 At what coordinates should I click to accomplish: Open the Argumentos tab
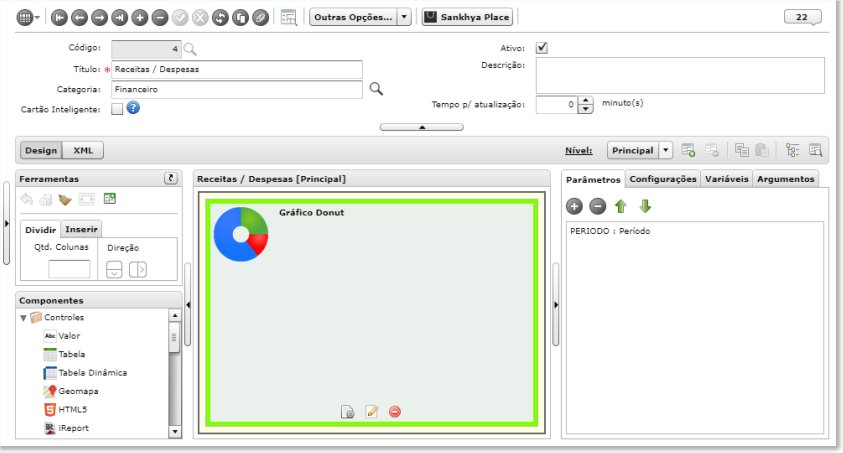(785, 179)
